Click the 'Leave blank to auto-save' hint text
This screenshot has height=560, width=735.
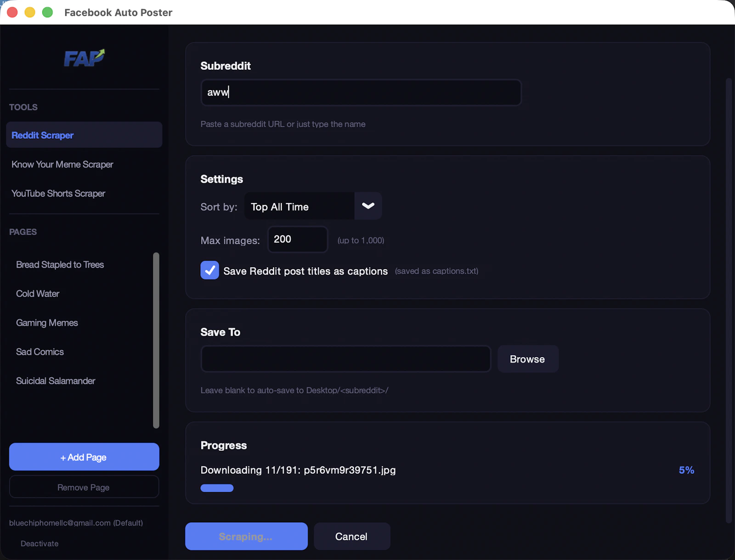click(294, 390)
